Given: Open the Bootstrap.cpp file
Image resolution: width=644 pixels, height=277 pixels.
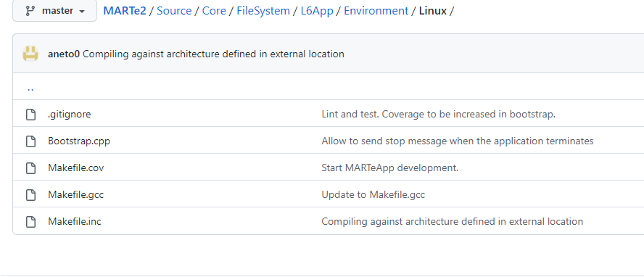Looking at the screenshot, I should tap(79, 141).
